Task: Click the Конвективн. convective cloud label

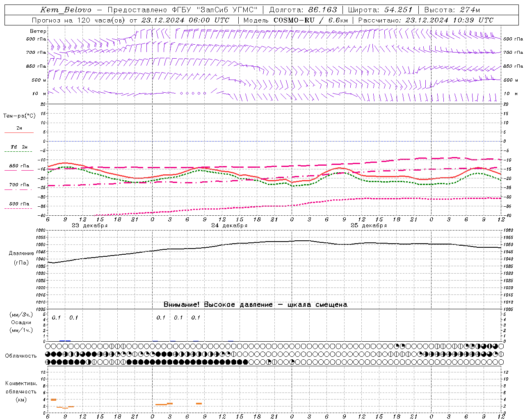Action: 21,383
